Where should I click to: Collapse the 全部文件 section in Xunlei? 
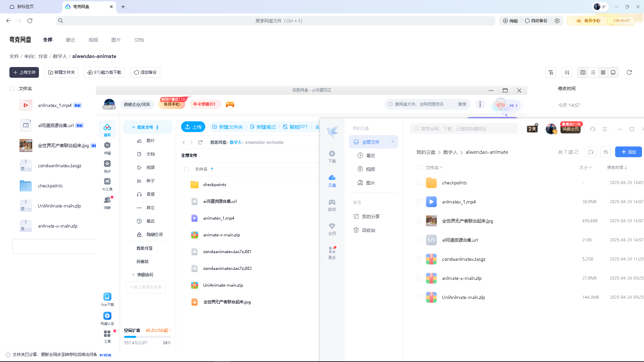[392, 142]
